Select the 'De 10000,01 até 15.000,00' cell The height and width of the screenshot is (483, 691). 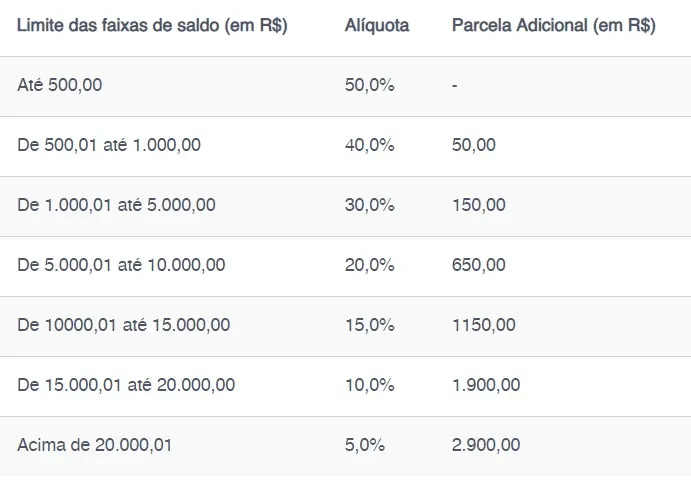pos(123,325)
